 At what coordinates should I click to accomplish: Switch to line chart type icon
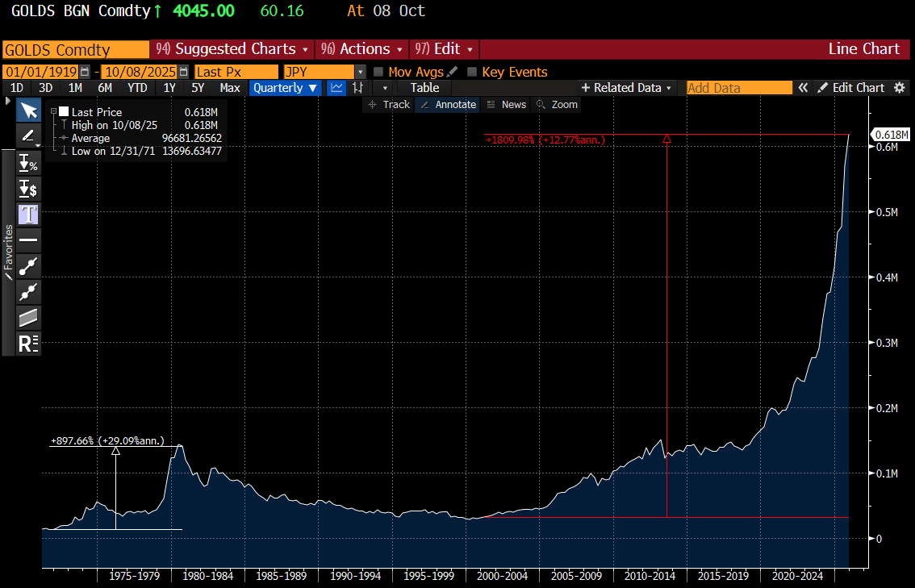336,87
